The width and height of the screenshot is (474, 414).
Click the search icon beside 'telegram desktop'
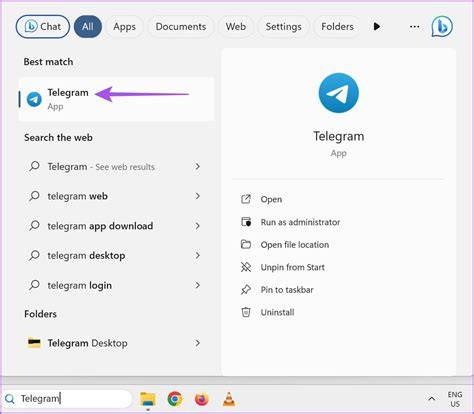(x=34, y=255)
